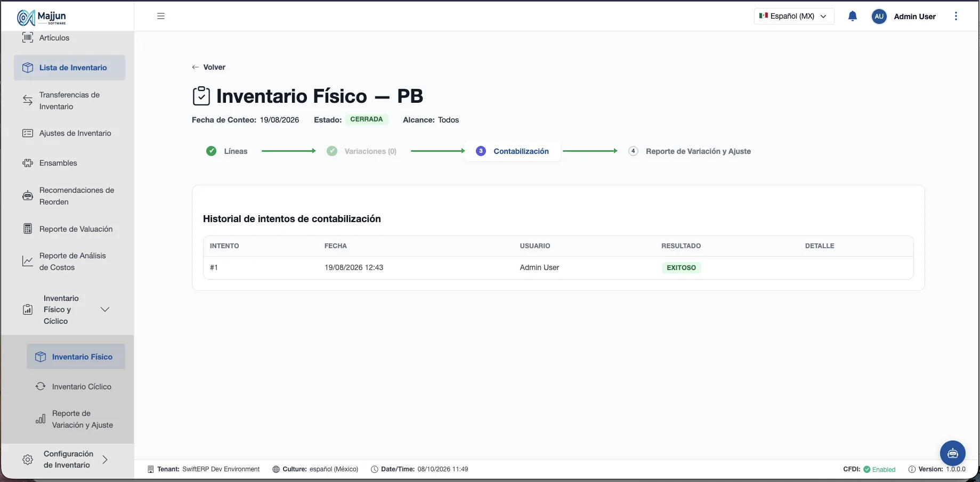Click the Reporte de Valuación calculator icon
Viewport: 980px width, 482px height.
click(x=28, y=229)
